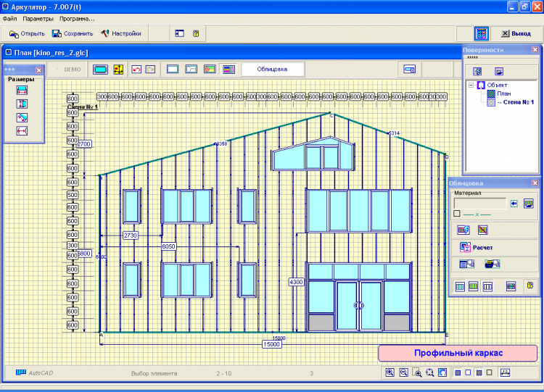Toggle the checkbox under Материал field
This screenshot has height=392, width=544.
[457, 214]
